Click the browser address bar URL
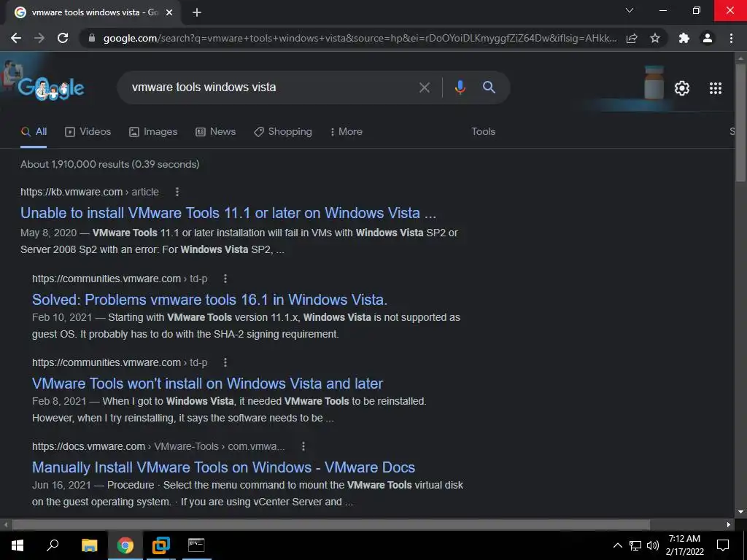The height and width of the screenshot is (560, 747). coord(360,38)
